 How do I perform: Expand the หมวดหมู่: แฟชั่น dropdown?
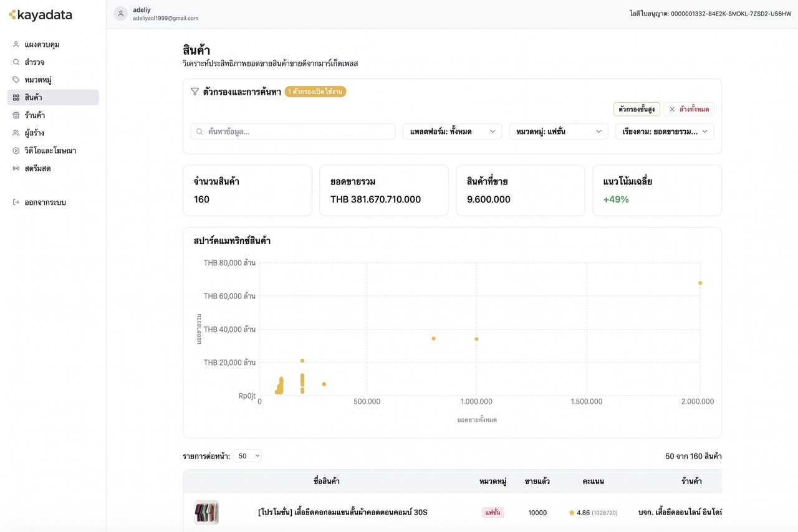point(558,131)
